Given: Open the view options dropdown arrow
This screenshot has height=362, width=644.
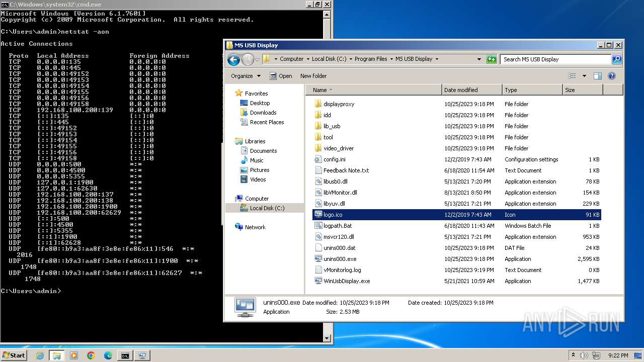Looking at the screenshot, I should [584, 76].
